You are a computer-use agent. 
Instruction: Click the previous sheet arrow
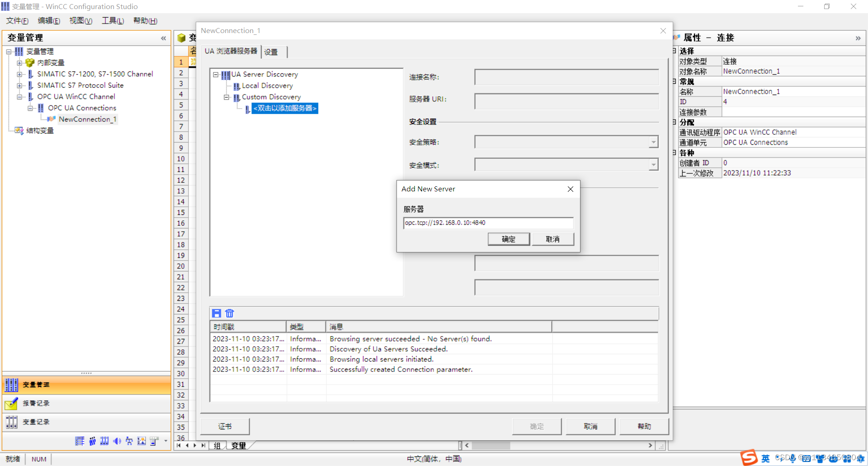click(x=187, y=446)
